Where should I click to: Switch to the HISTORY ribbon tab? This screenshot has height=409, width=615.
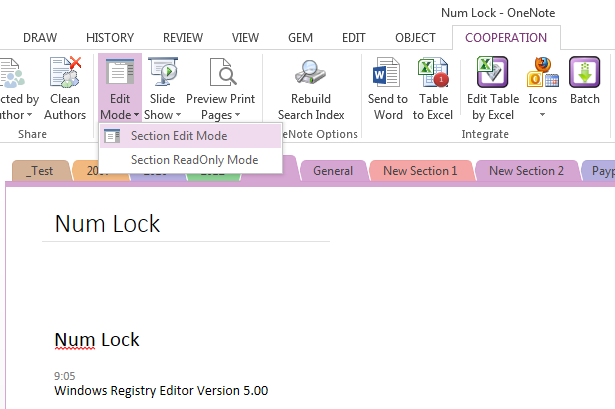(110, 38)
